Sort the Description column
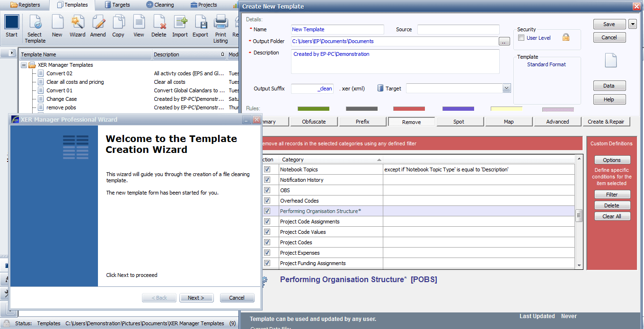 [x=189, y=54]
